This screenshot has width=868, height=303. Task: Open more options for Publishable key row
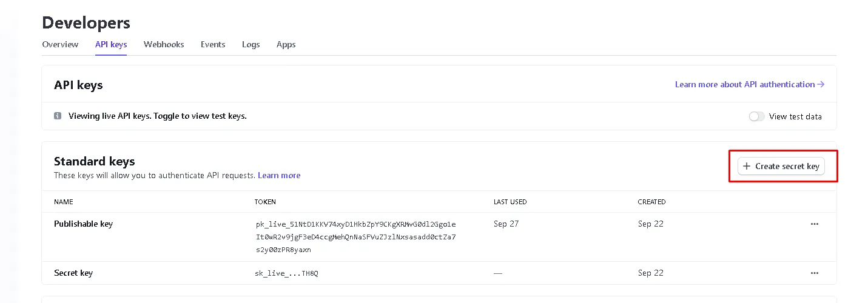(815, 224)
